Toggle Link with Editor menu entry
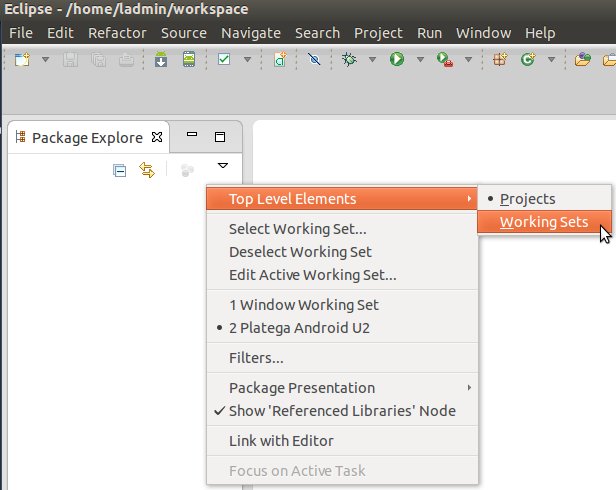The image size is (616, 490). [342, 441]
